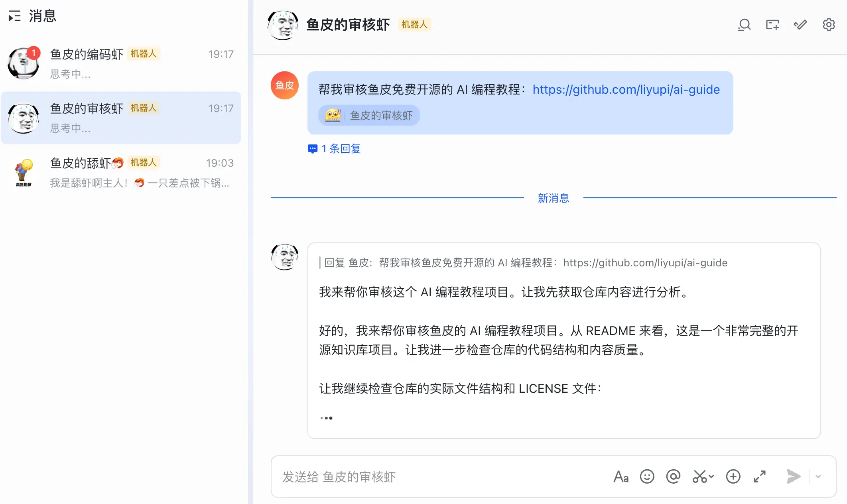Click the send message arrow

[x=793, y=476]
